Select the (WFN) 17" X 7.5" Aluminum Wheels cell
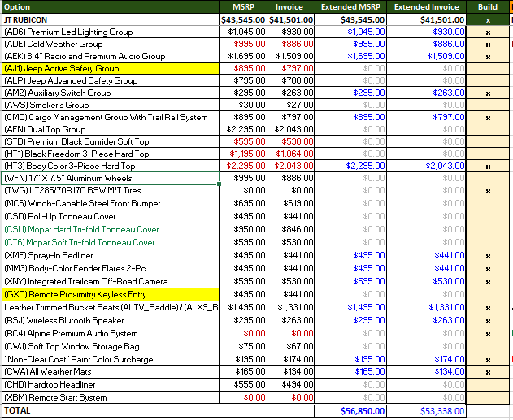 (111, 178)
